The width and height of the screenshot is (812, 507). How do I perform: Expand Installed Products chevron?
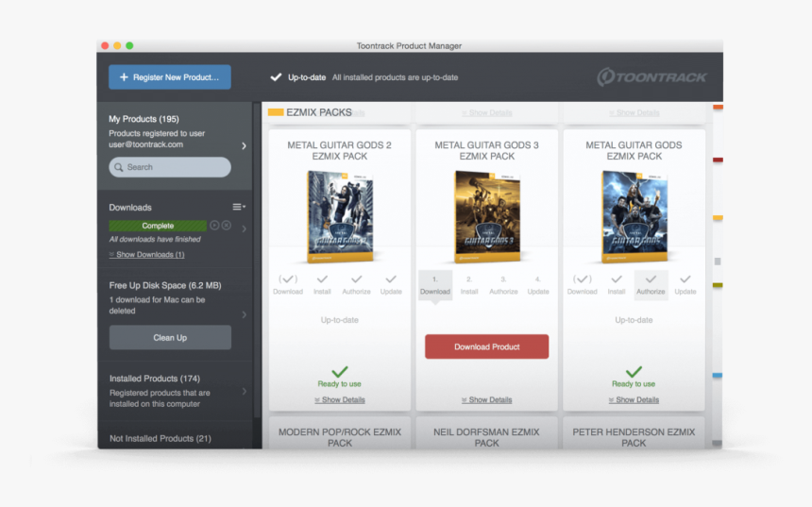[244, 392]
